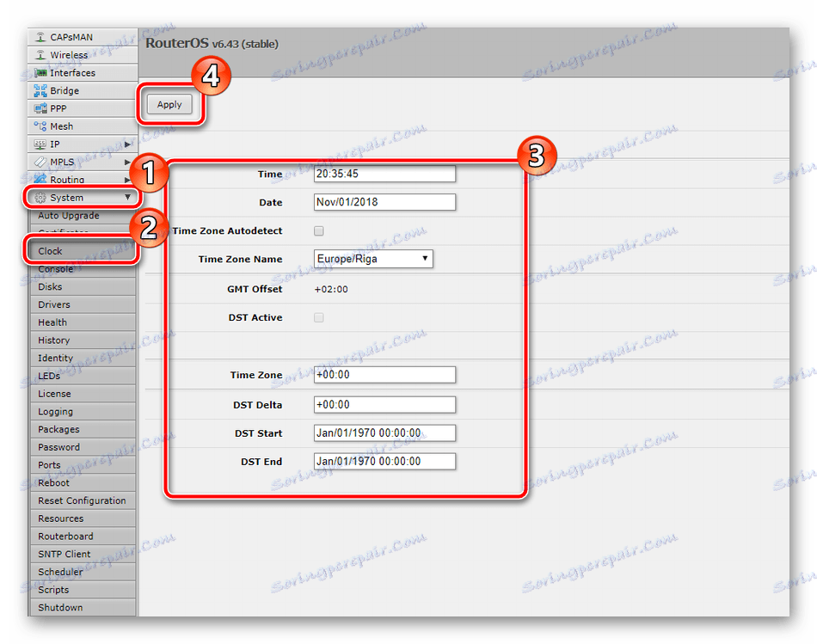Open the Mesh menu
The width and height of the screenshot is (817, 644).
pos(83,126)
